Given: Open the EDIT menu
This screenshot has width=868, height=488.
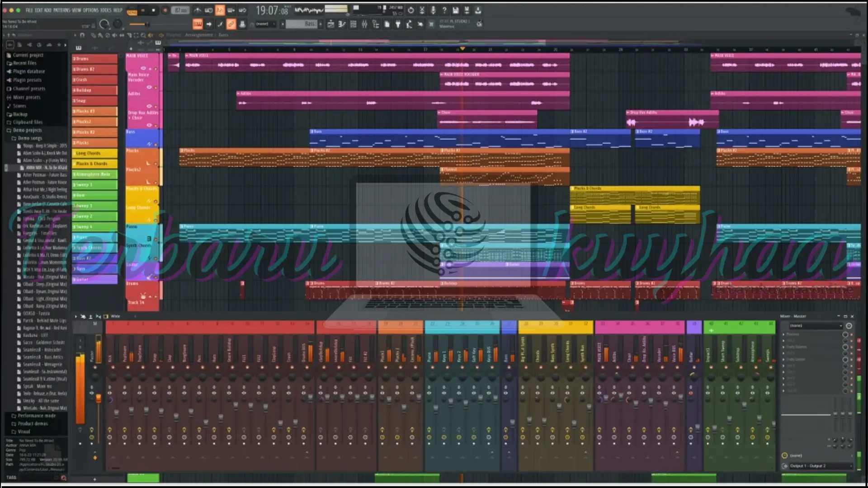Looking at the screenshot, I should click(39, 10).
